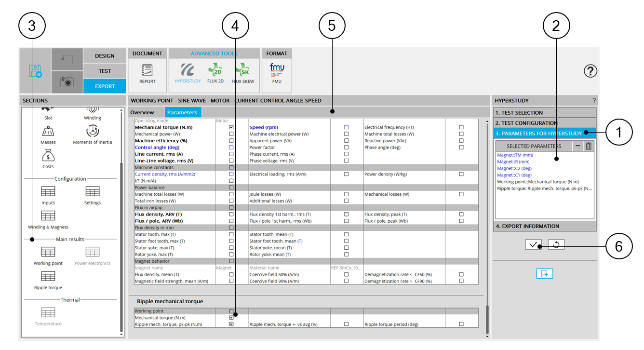Open Ripple torque results section
Image resolution: width=644 pixels, height=350 pixels.
click(x=48, y=280)
